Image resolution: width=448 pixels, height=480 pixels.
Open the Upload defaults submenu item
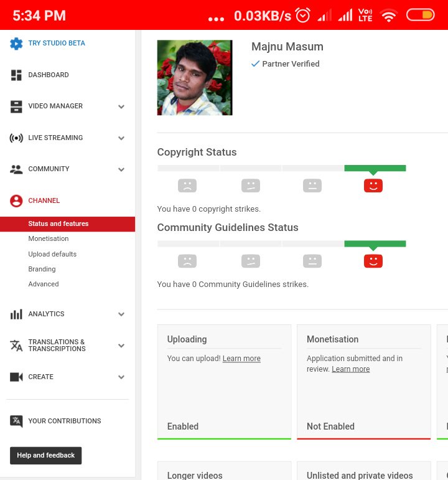click(52, 254)
